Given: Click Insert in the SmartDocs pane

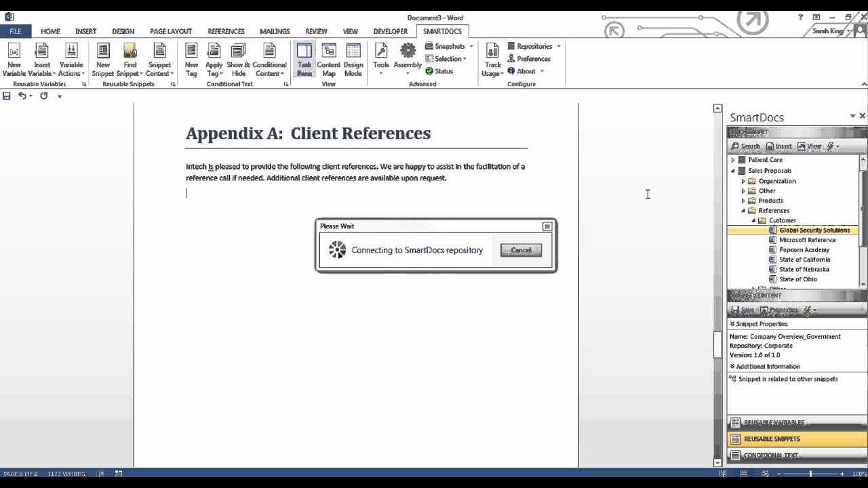Looking at the screenshot, I should [779, 146].
